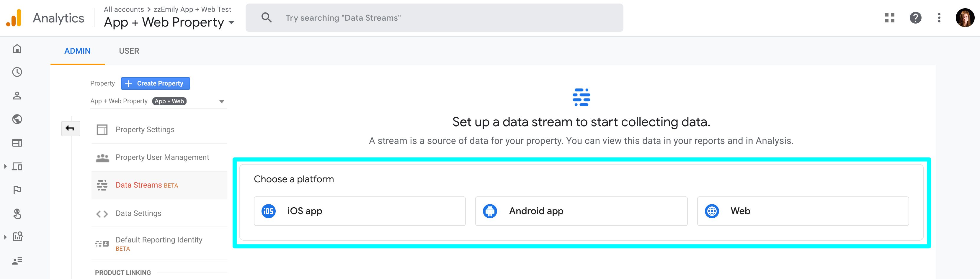Image resolution: width=980 pixels, height=279 pixels.
Task: Open the property dropdown under Create Property
Action: point(158,101)
